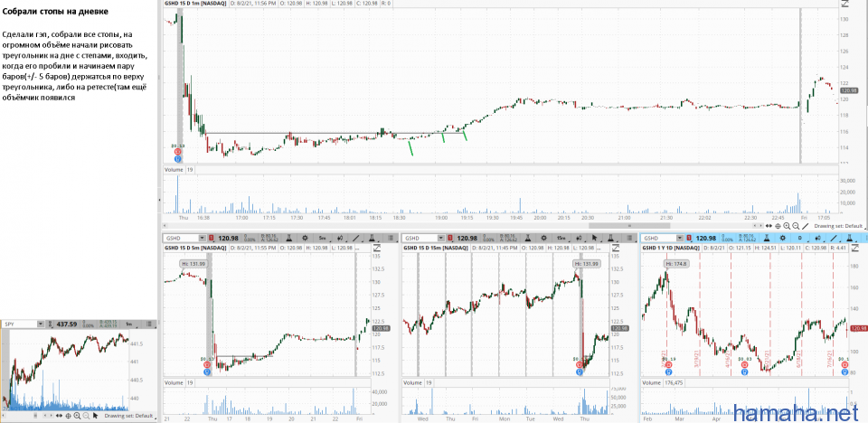Open the 5m timeframe selector
This screenshot has width=868, height=423.
(x=323, y=238)
